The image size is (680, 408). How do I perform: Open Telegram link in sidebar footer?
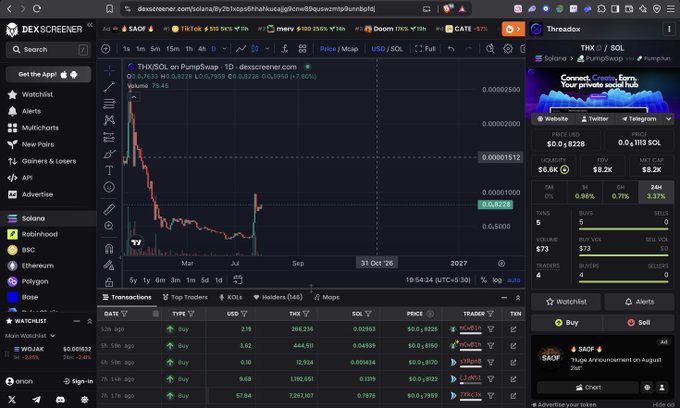36,399
